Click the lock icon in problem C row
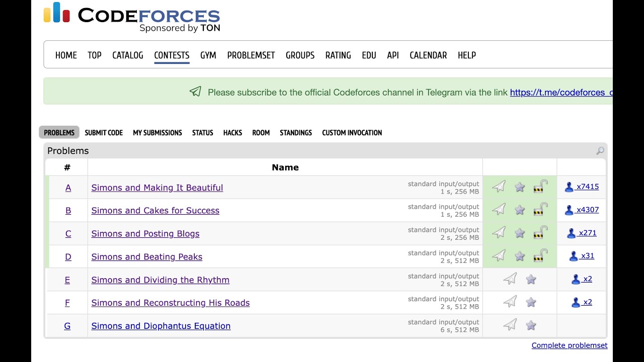 pyautogui.click(x=540, y=233)
